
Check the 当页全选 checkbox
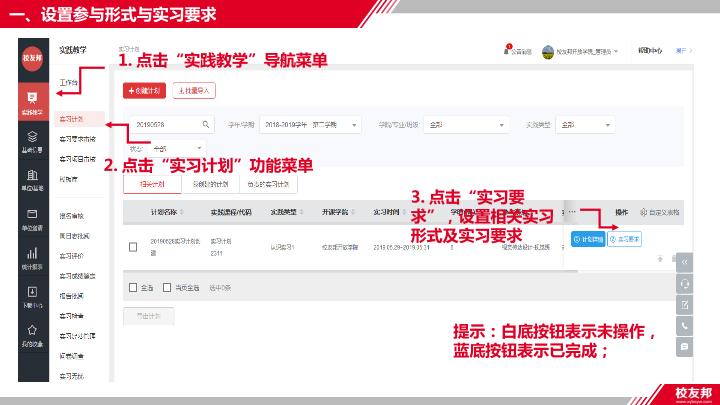(x=166, y=287)
